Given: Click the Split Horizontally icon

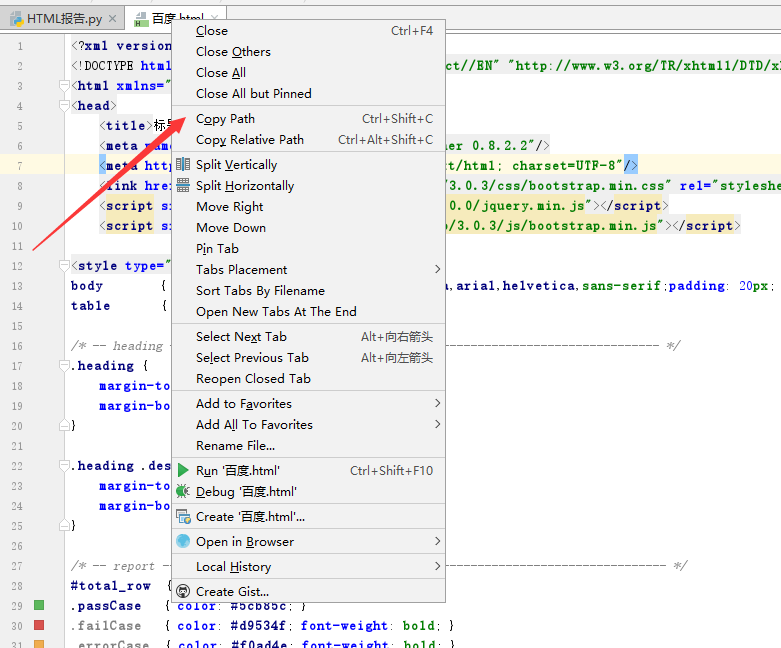Looking at the screenshot, I should point(183,185).
